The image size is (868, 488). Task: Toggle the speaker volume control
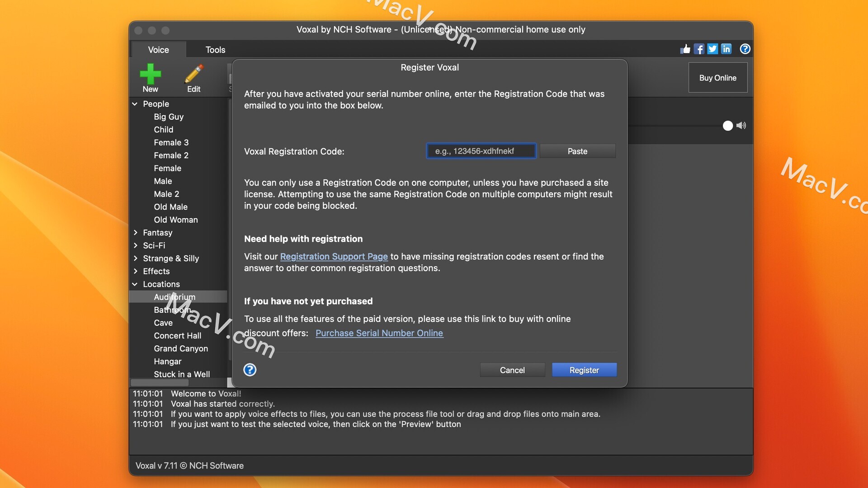741,125
